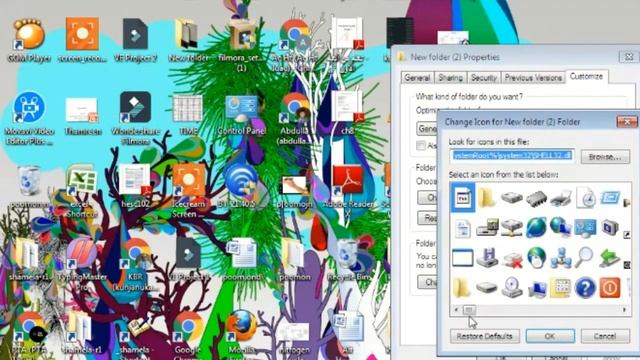The image size is (640, 360).
Task: Click the icon list scrollbar thumb
Action: [x=469, y=310]
